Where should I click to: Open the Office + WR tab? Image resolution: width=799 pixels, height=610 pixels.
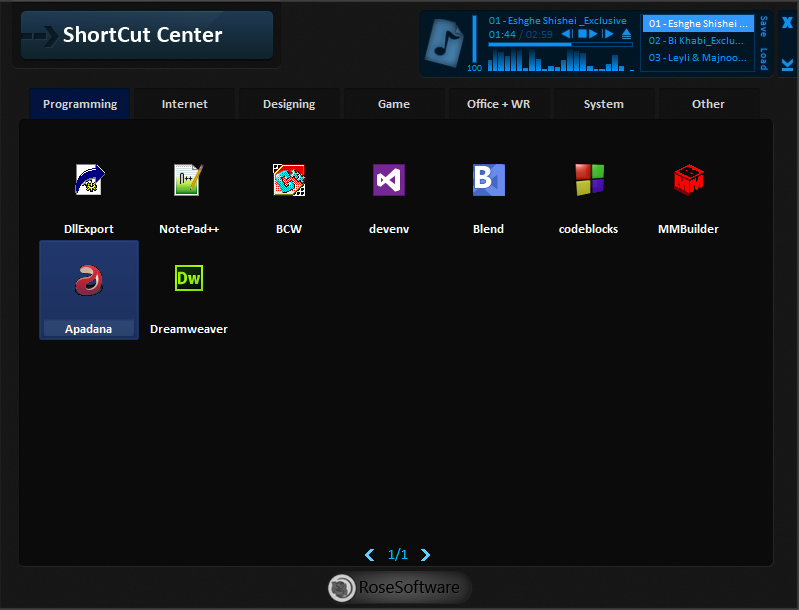498,104
